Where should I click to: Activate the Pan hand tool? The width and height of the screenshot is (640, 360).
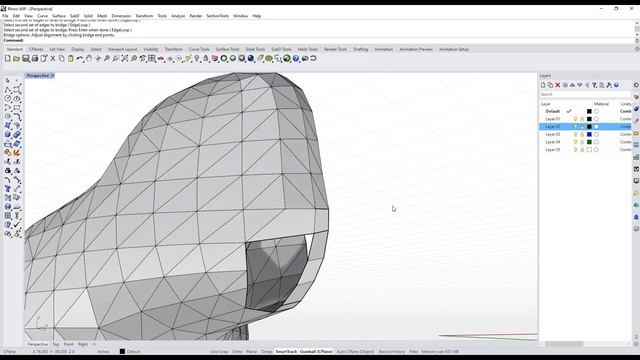pos(89,59)
